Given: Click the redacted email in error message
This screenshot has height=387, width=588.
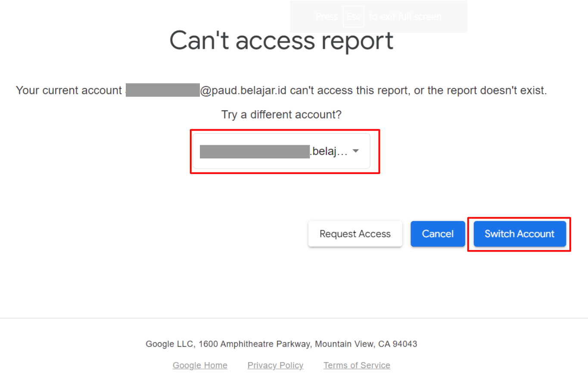Looking at the screenshot, I should point(163,90).
